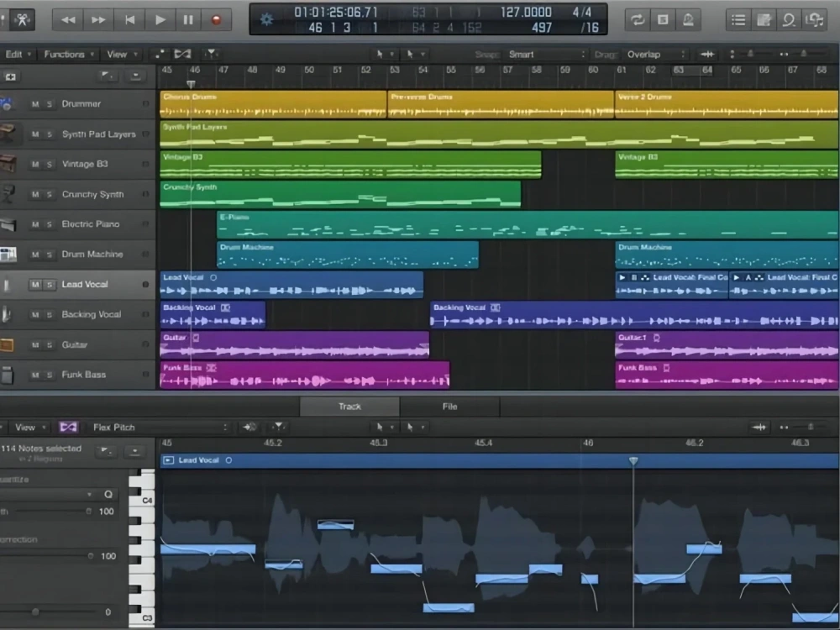
Task: Click the time quantize Q button
Action: click(108, 494)
